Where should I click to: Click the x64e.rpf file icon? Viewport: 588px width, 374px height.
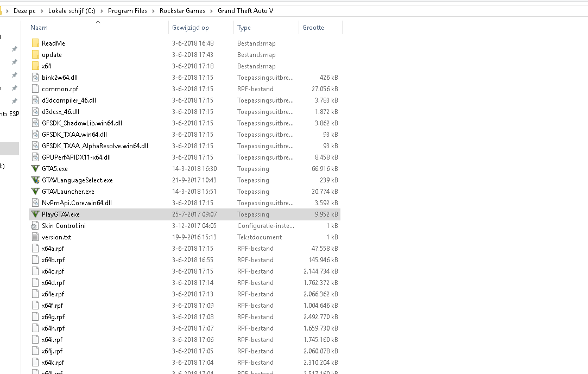pos(35,294)
